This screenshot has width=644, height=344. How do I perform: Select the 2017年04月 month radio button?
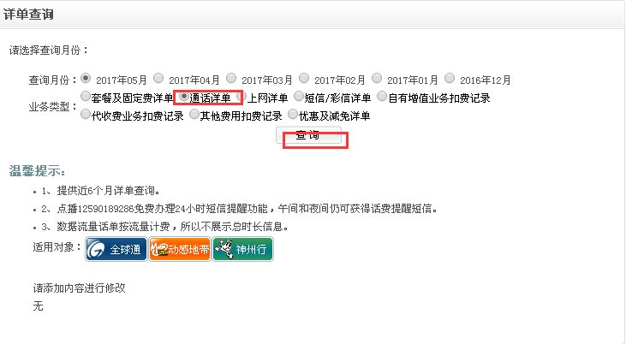pyautogui.click(x=158, y=78)
